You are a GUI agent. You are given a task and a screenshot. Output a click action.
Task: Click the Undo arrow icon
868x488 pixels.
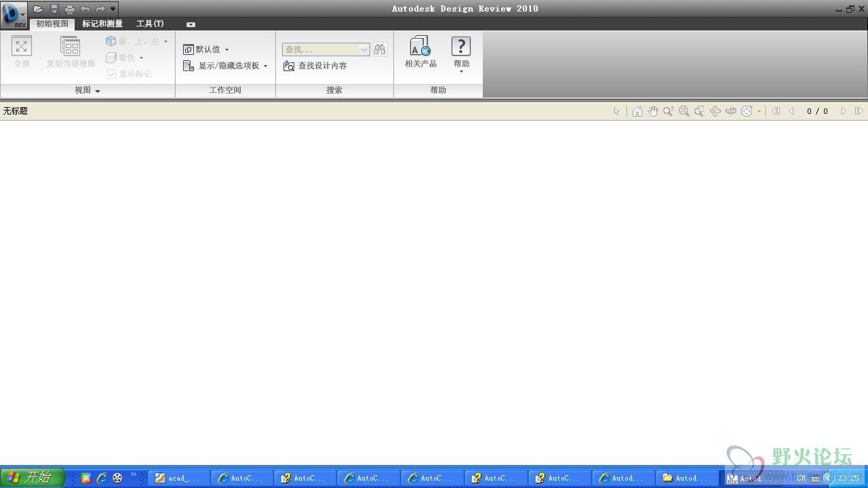pyautogui.click(x=85, y=9)
